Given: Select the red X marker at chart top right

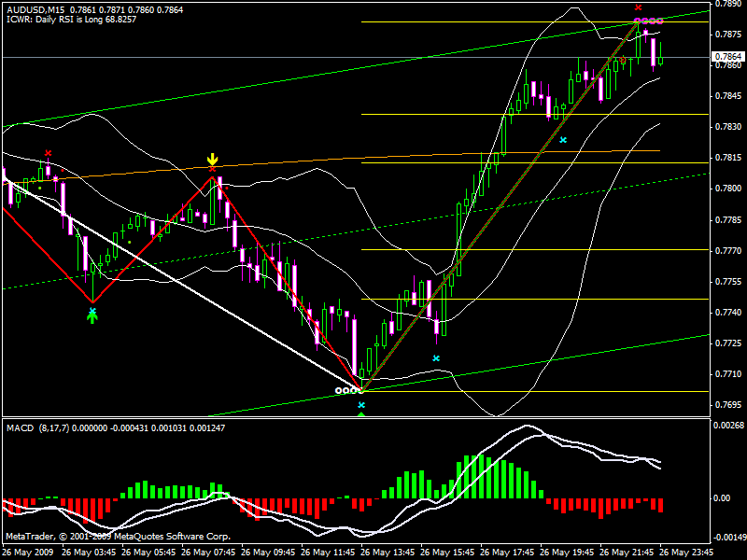Looking at the screenshot, I should (639, 7).
